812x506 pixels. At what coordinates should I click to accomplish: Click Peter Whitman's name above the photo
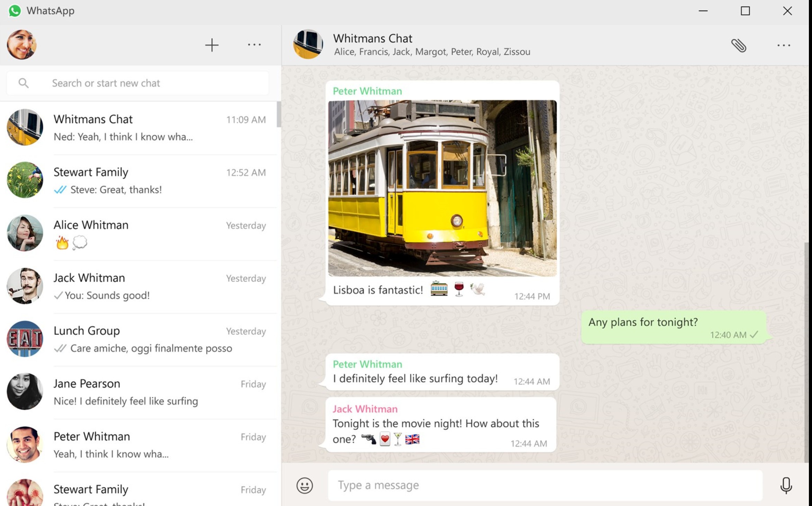367,91
